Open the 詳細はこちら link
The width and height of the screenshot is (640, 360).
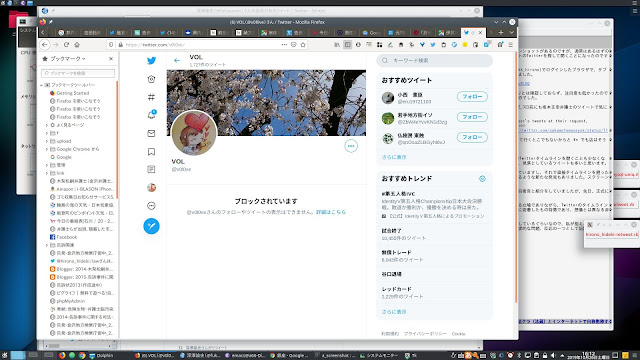point(331,212)
